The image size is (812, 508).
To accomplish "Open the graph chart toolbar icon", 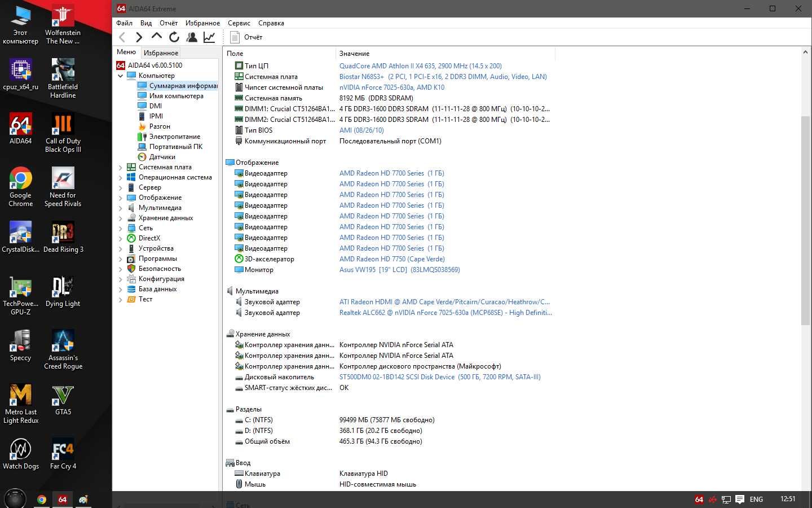I will [209, 37].
